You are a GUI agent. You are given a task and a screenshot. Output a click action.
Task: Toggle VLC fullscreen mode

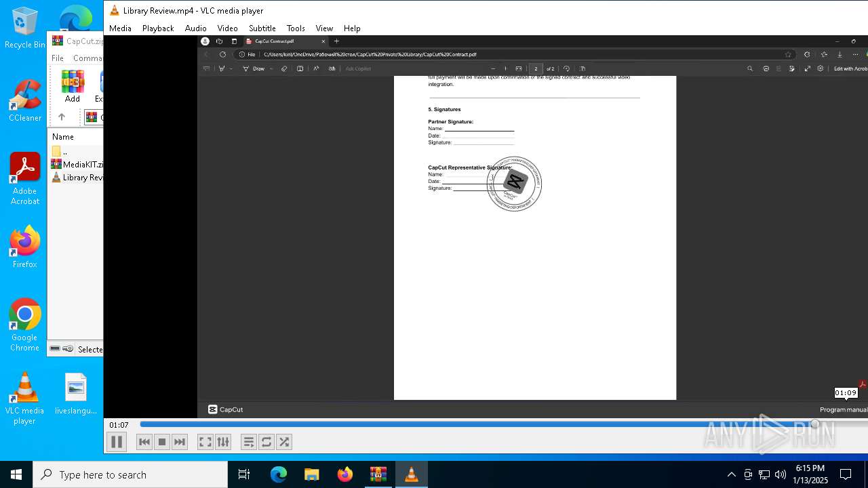(205, 442)
